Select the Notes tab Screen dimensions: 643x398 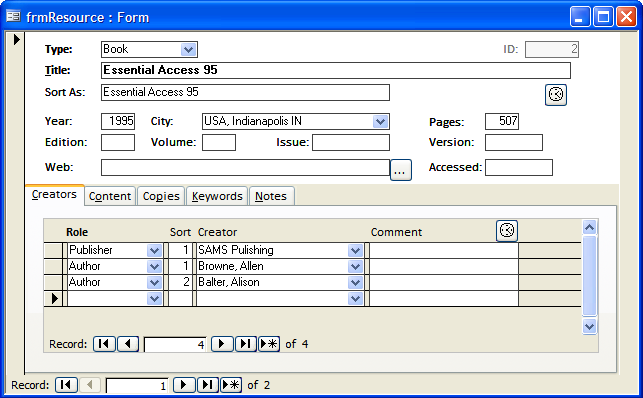click(x=271, y=196)
